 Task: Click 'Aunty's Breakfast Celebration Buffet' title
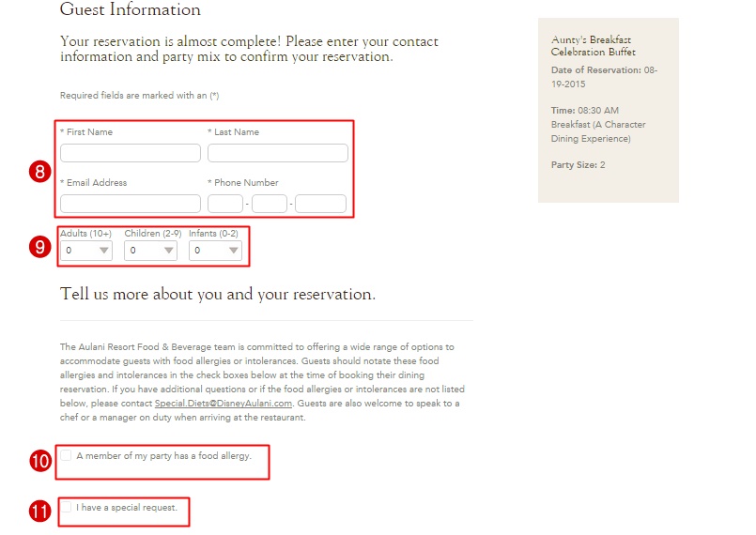[x=593, y=46]
